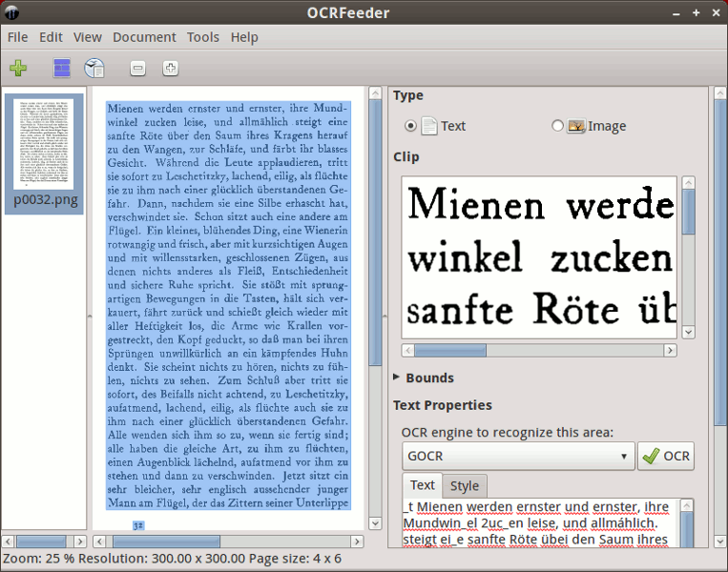Click the clip preview horizontal scrollbar handle
Image resolution: width=728 pixels, height=572 pixels.
coord(450,350)
